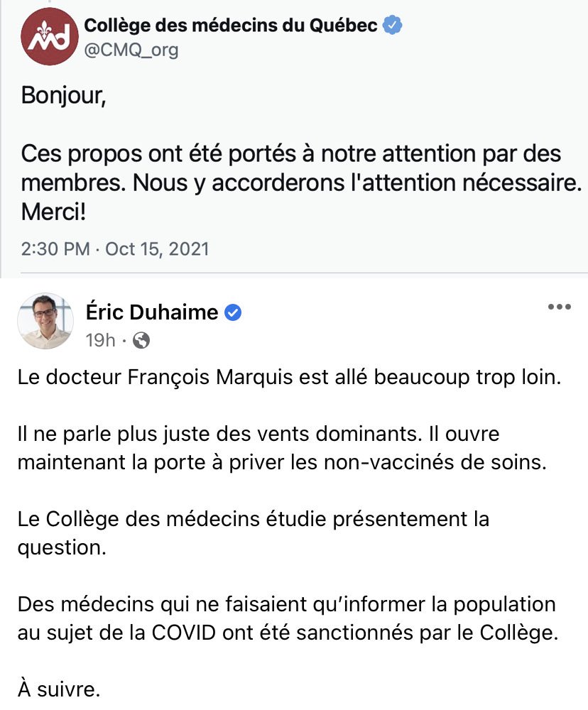This screenshot has height=710, width=588.
Task: Open the 19h post timestamp
Action: pos(100,341)
